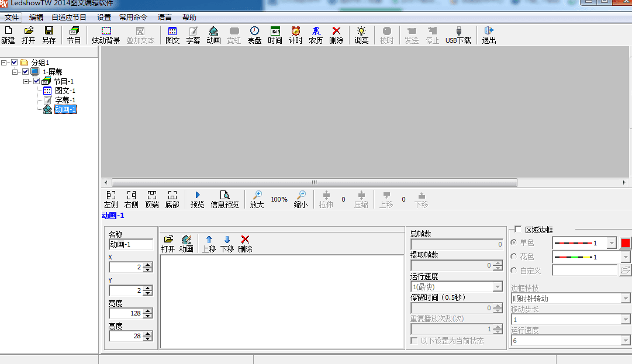
Task: Click the 调亮 brightness icon
Action: [x=361, y=35]
